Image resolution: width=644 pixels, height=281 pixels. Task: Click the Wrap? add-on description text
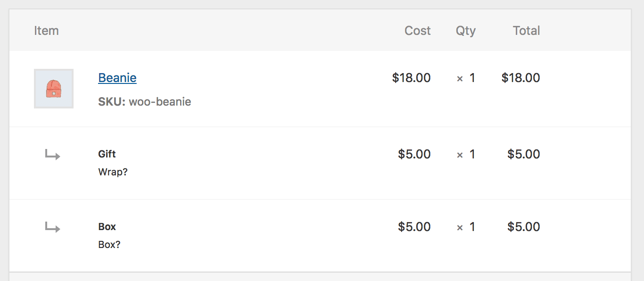113,172
